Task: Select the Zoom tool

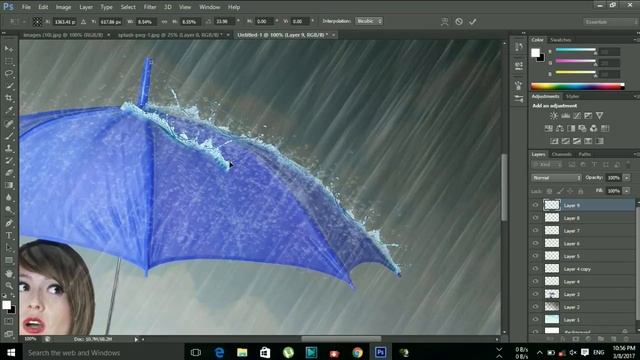Action: click(x=9, y=285)
